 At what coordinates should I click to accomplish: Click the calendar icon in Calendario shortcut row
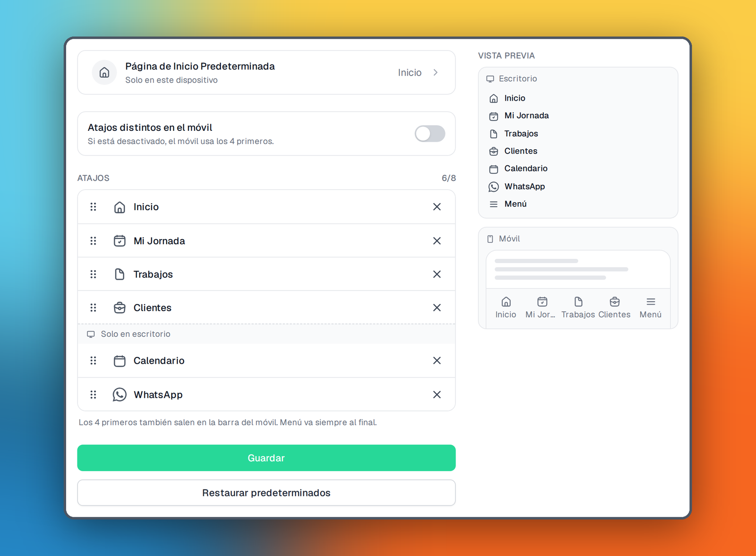[x=120, y=361]
